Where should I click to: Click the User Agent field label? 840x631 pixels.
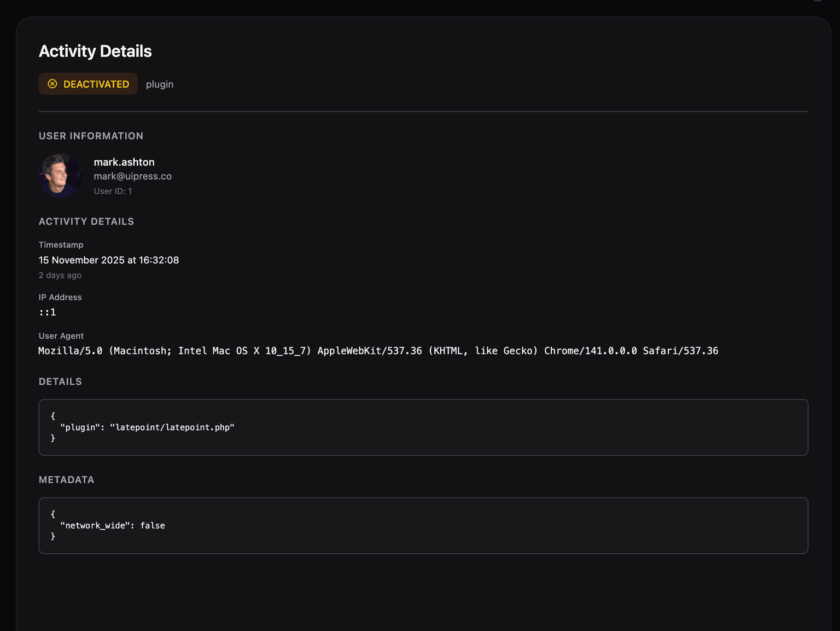click(x=61, y=336)
